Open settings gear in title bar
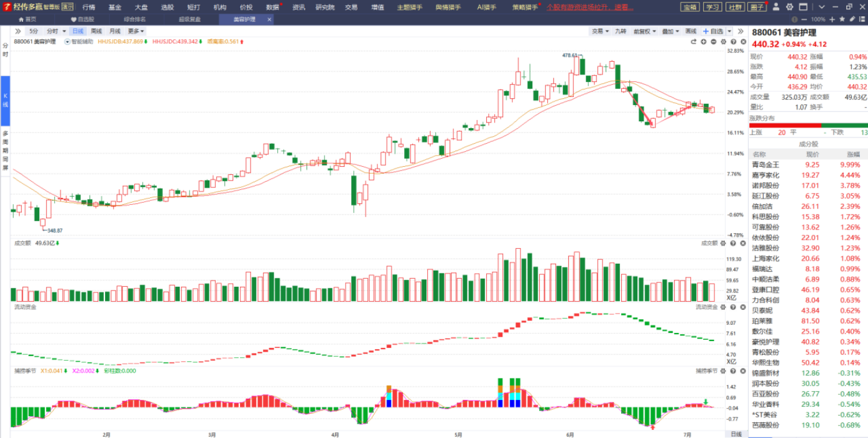 coord(790,7)
